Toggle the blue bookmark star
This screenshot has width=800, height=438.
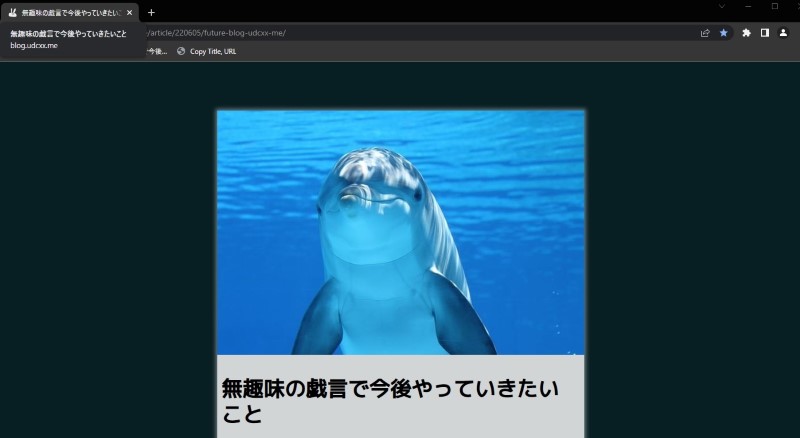click(x=723, y=33)
